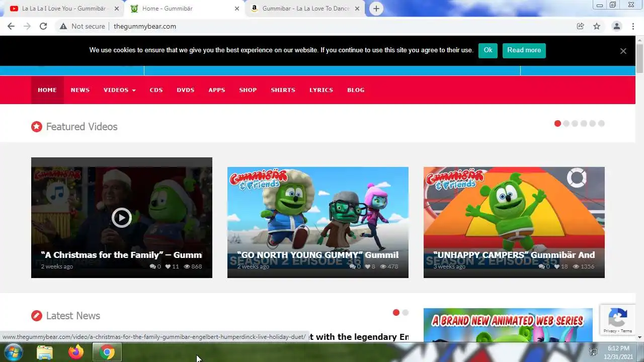Click the UNHAPPY CAMPERS title link
644x362 pixels.
[x=514, y=255]
